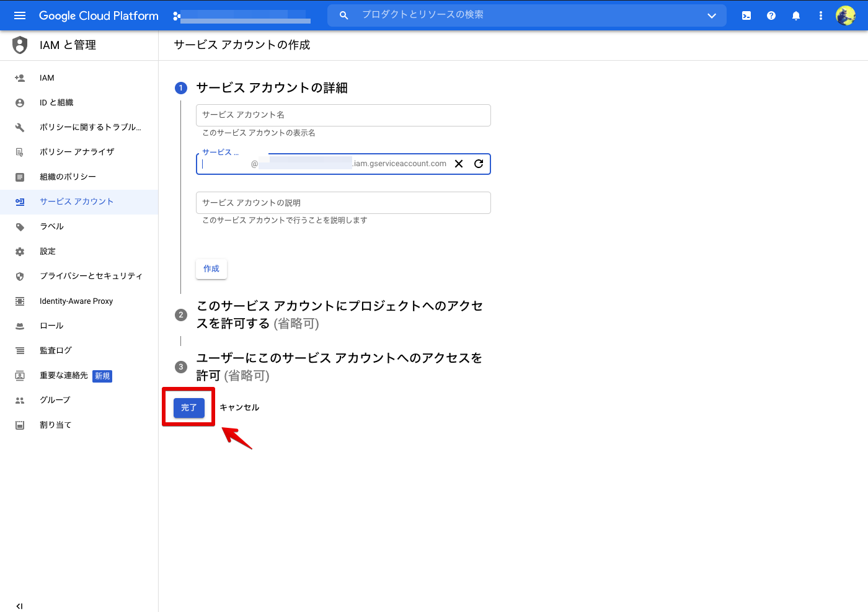Open プライバシーとセキュリティ sidebar item
This screenshot has width=868, height=612.
pos(79,277)
